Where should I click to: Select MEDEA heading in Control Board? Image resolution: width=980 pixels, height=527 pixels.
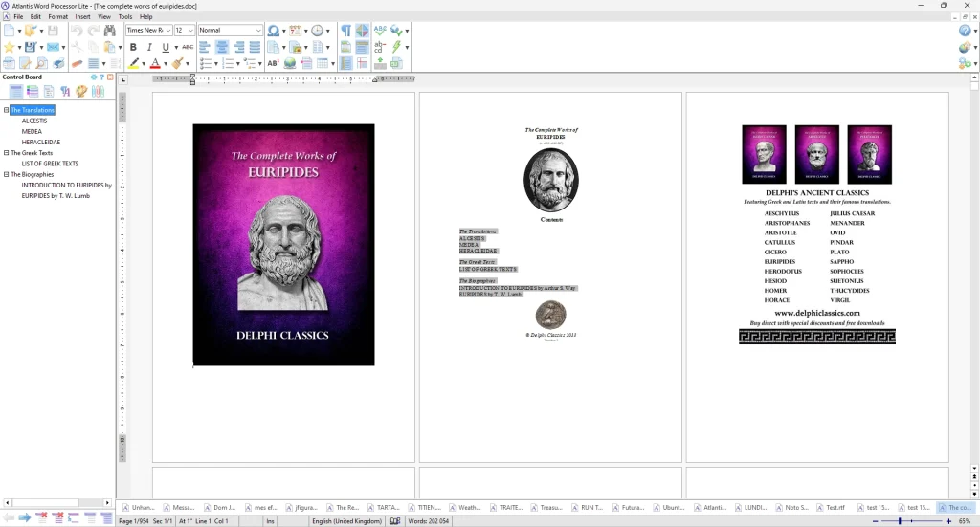(x=32, y=131)
